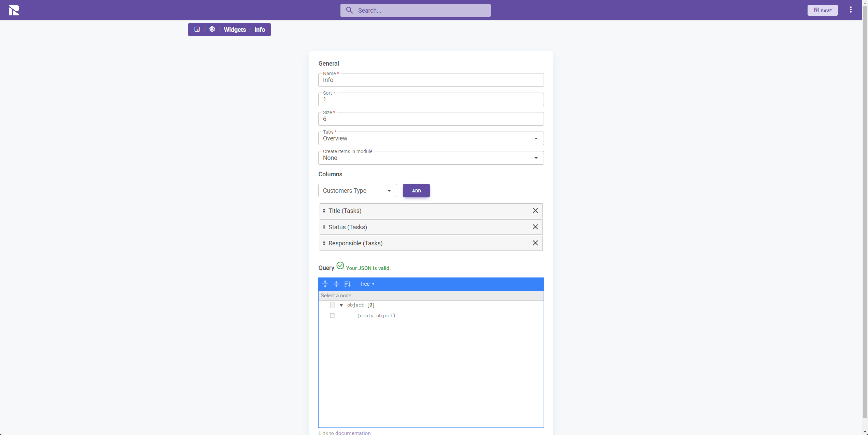
Task: Open the settings gear breadcrumb
Action: point(212,29)
